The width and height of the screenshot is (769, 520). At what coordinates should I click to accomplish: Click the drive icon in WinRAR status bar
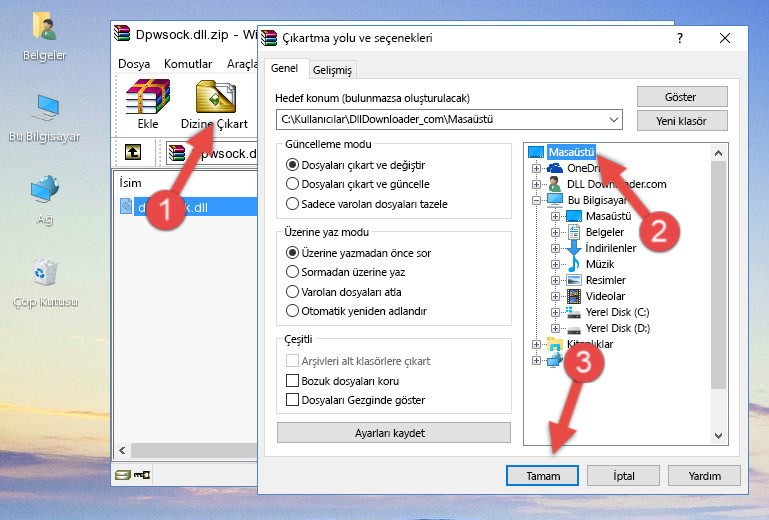(x=123, y=474)
